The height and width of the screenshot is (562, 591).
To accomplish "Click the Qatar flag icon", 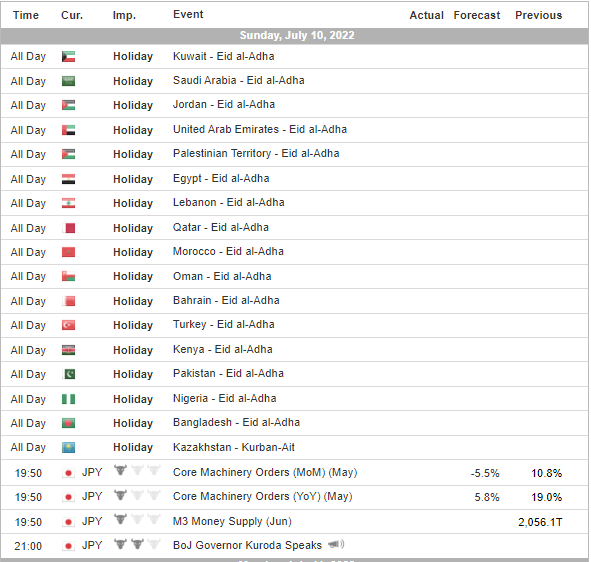I will pyautogui.click(x=69, y=228).
